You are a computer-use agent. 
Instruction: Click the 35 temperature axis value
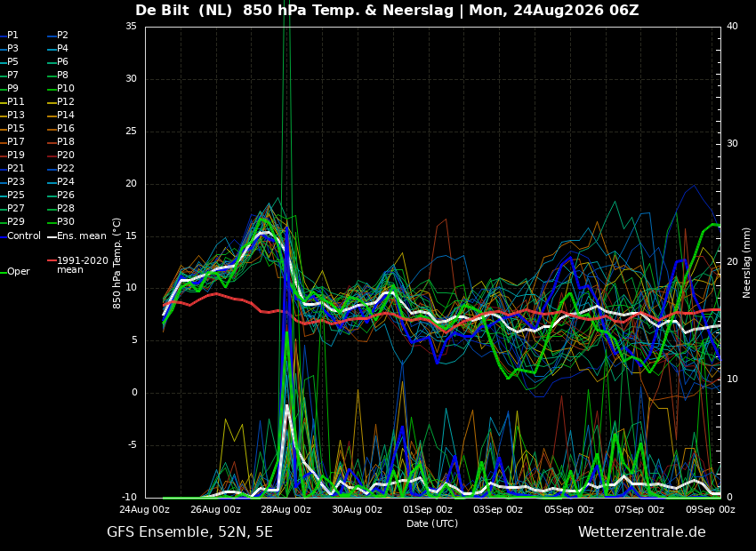[131, 27]
